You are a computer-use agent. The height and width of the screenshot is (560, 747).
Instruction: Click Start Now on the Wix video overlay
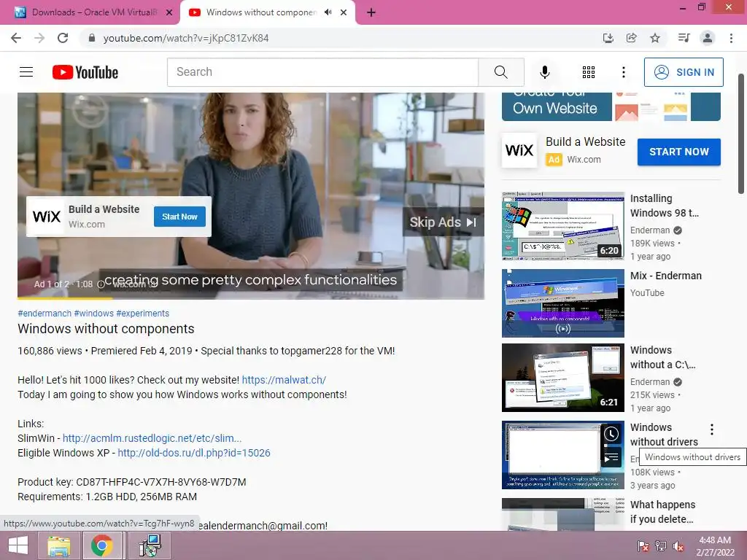(179, 217)
